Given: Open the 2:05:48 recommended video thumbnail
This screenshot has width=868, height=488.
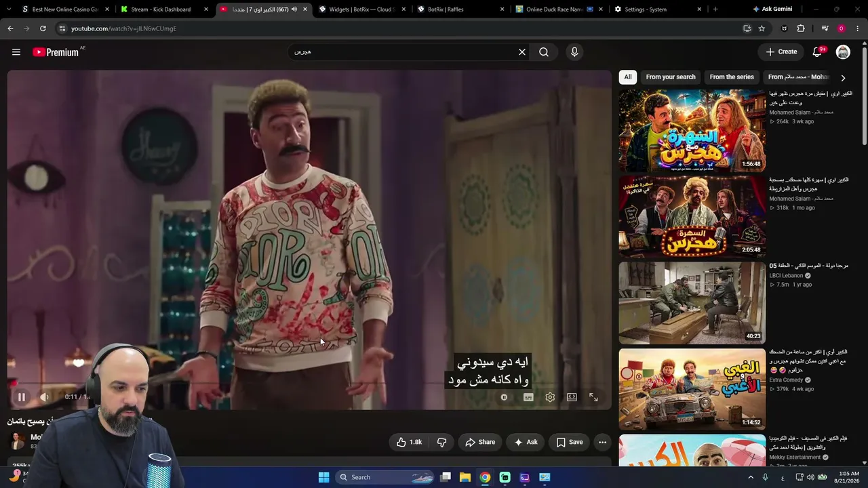Looking at the screenshot, I should pos(692,217).
